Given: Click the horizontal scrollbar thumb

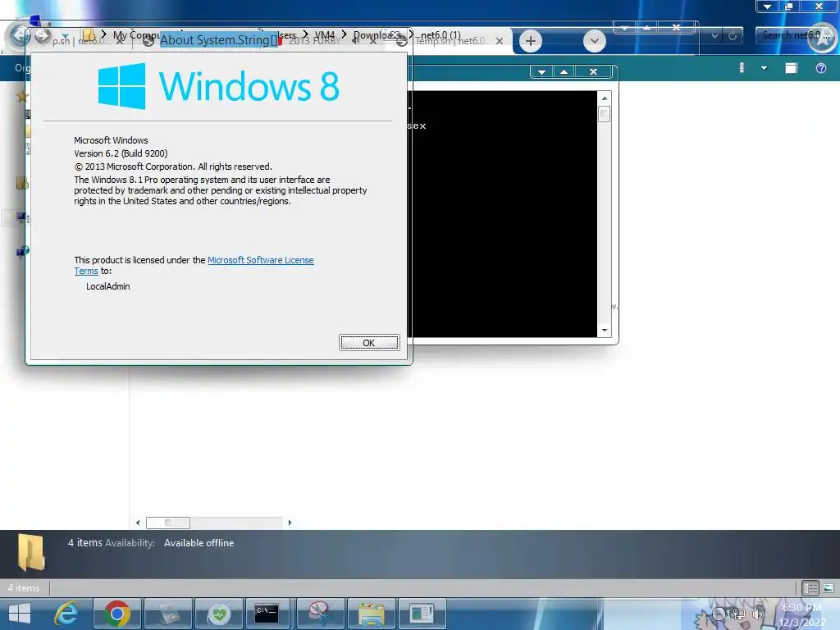Looking at the screenshot, I should coord(168,523).
